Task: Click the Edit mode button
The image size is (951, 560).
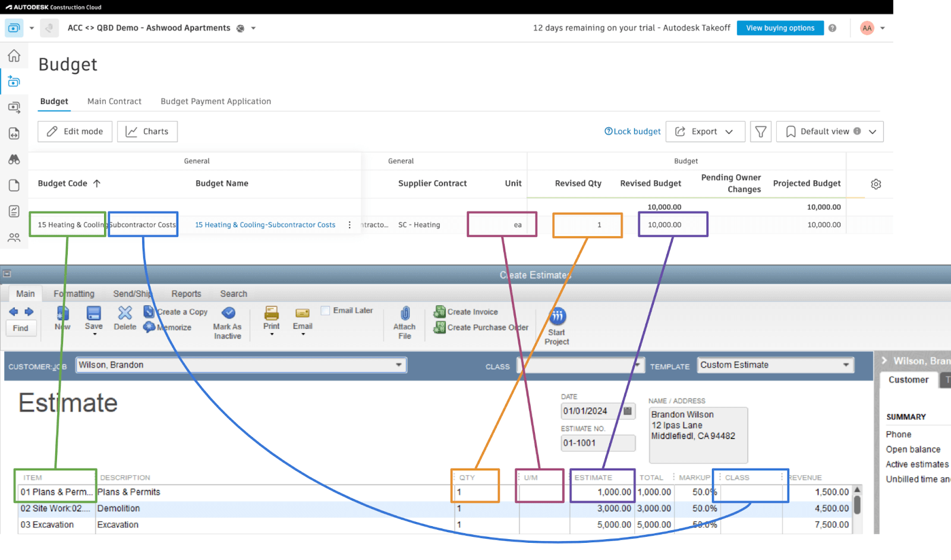Action: (75, 131)
